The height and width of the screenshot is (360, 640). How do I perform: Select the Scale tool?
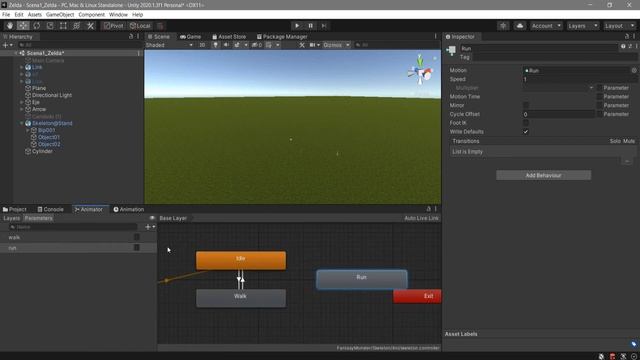click(x=50, y=26)
